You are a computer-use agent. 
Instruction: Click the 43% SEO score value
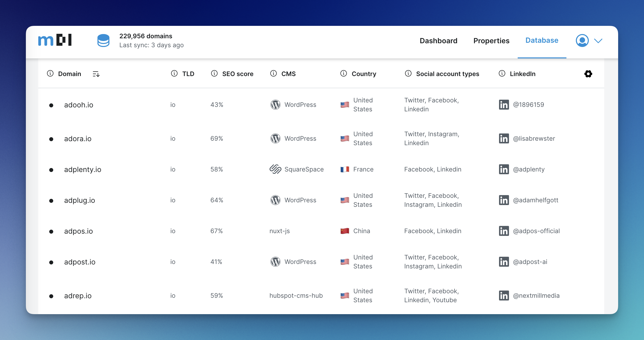217,105
